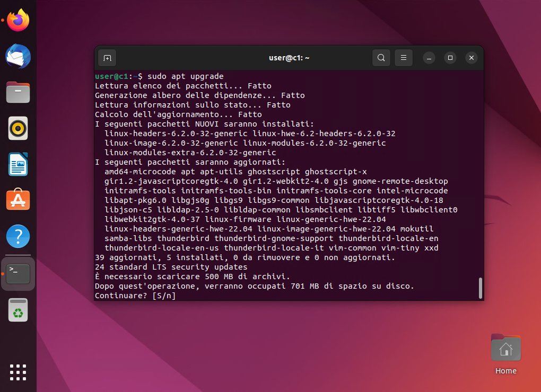Click 'libwebkit2gtk-4.0-37' package name
Image resolution: width=541 pixels, height=392 pixels.
(152, 219)
